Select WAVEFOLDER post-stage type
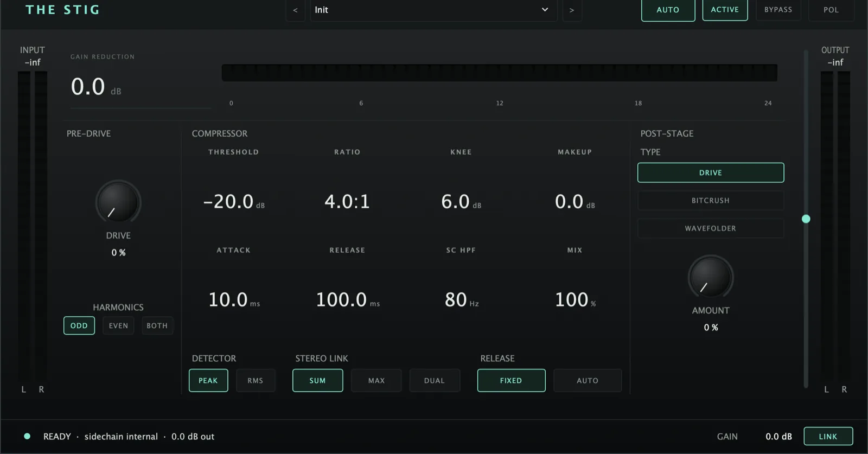The height and width of the screenshot is (454, 868). click(x=711, y=228)
